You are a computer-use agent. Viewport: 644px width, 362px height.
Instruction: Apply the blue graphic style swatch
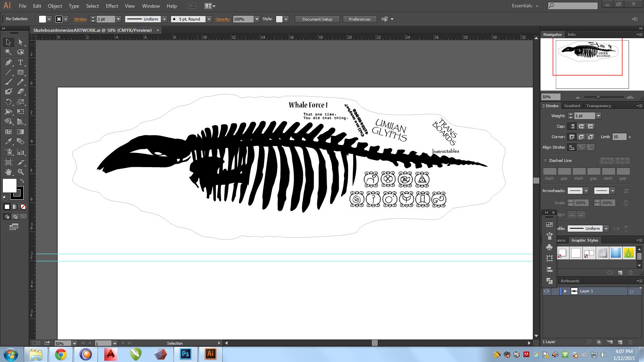coord(615,253)
